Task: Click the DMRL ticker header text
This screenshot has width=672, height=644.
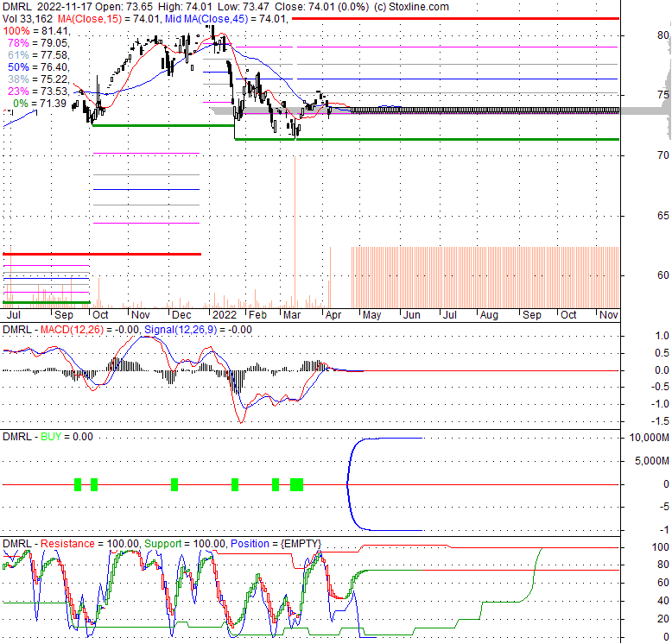Action: (16, 7)
